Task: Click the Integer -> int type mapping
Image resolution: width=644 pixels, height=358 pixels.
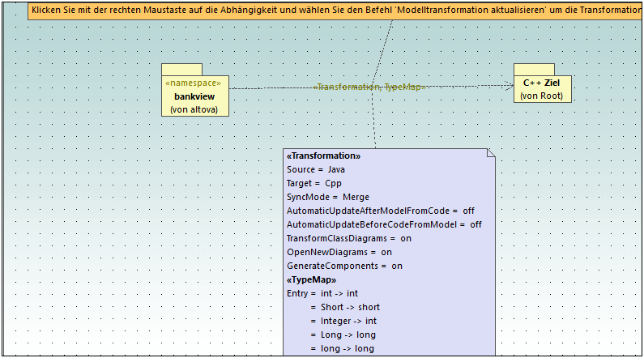Action: pos(348,321)
